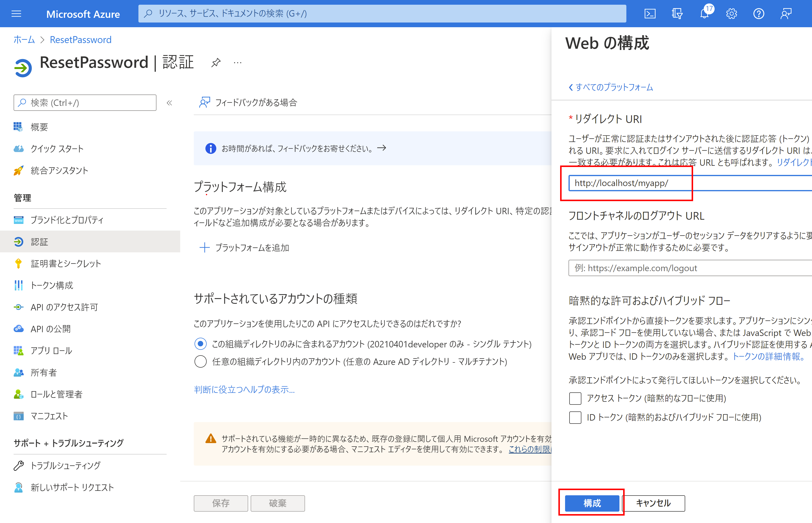
Task: Click the キャンセル button
Action: point(653,503)
